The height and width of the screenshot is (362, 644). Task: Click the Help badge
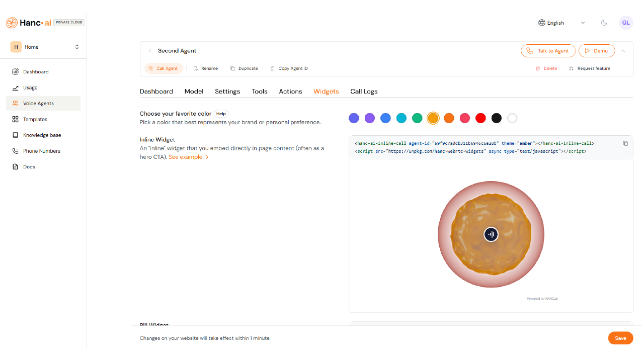pyautogui.click(x=221, y=114)
